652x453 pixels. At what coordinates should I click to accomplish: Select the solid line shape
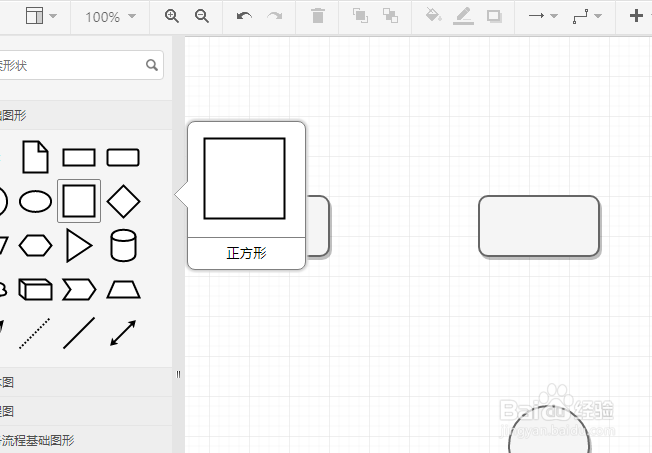79,333
